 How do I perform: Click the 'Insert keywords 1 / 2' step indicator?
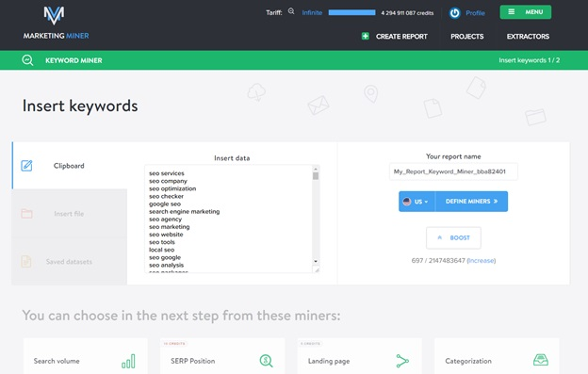coord(529,60)
